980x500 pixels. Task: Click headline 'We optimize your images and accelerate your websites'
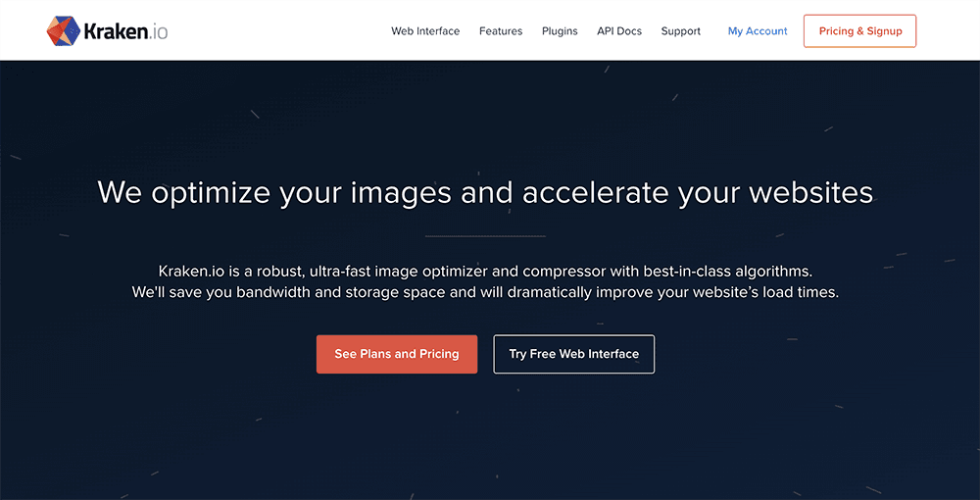(485, 192)
